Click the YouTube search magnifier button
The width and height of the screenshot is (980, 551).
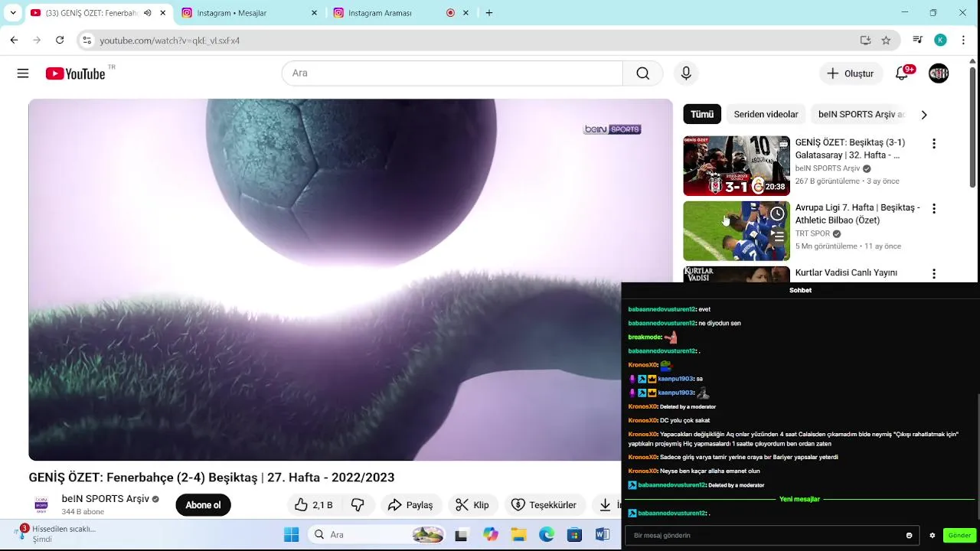pyautogui.click(x=642, y=73)
